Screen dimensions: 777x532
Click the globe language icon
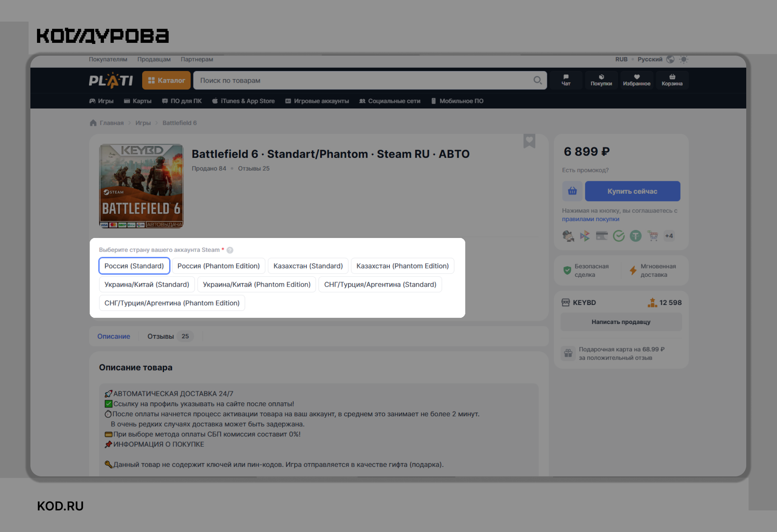(670, 59)
